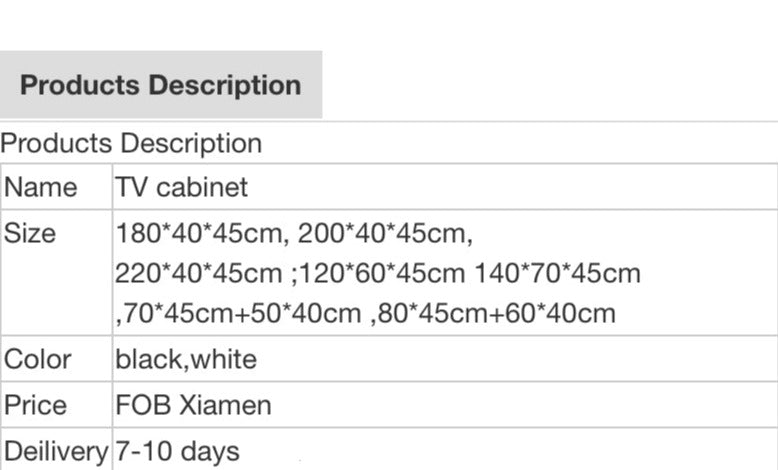
Task: Click the 220*40*45cm size text
Action: [199, 274]
